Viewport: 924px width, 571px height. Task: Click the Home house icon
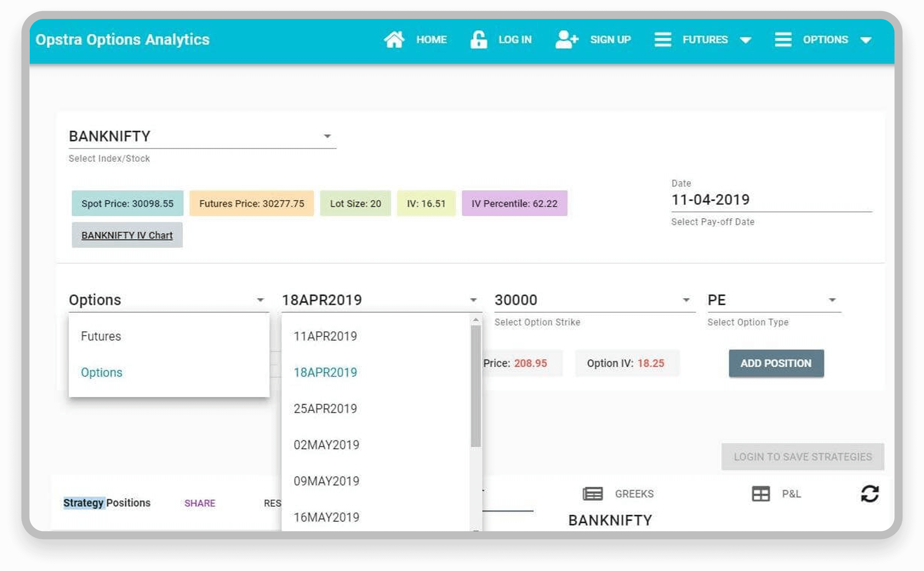[394, 39]
